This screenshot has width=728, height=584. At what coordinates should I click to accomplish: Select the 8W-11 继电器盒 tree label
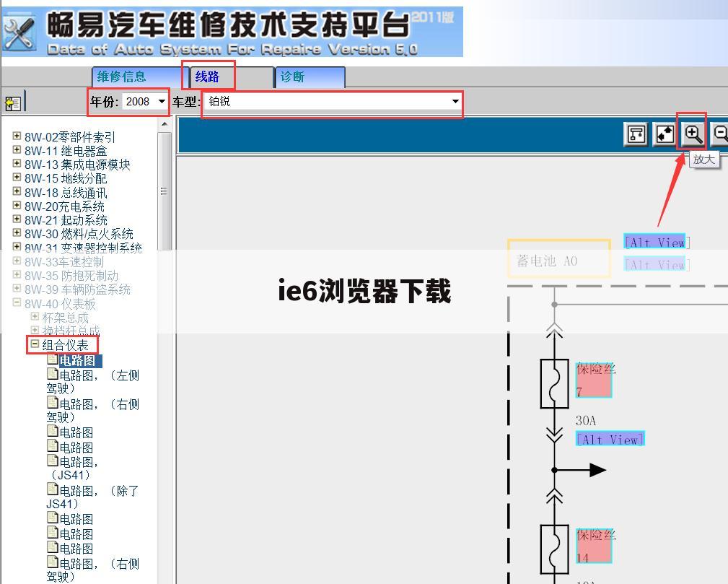coord(66,152)
